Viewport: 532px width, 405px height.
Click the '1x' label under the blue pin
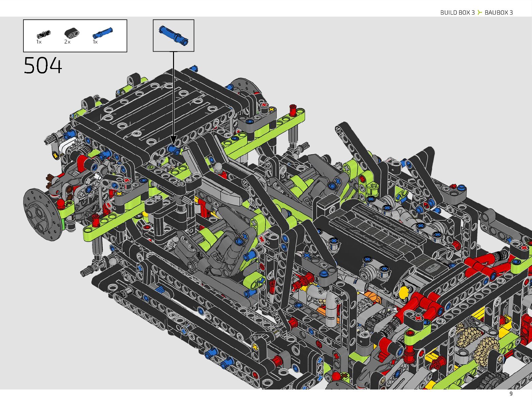pos(95,42)
